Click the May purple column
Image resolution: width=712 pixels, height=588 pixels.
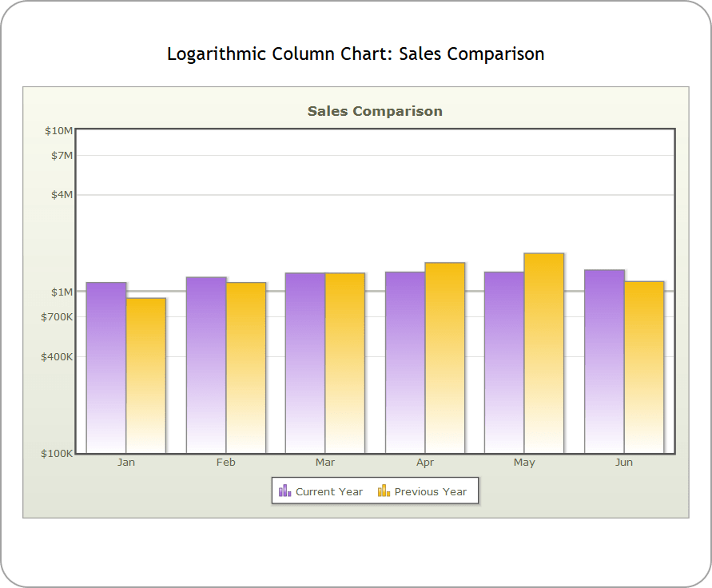pos(503,360)
